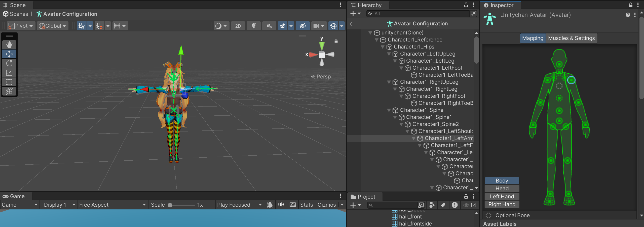Viewport: 644px width, 227px height.
Task: Open the Inspector three-dot menu
Action: pyautogui.click(x=638, y=5)
